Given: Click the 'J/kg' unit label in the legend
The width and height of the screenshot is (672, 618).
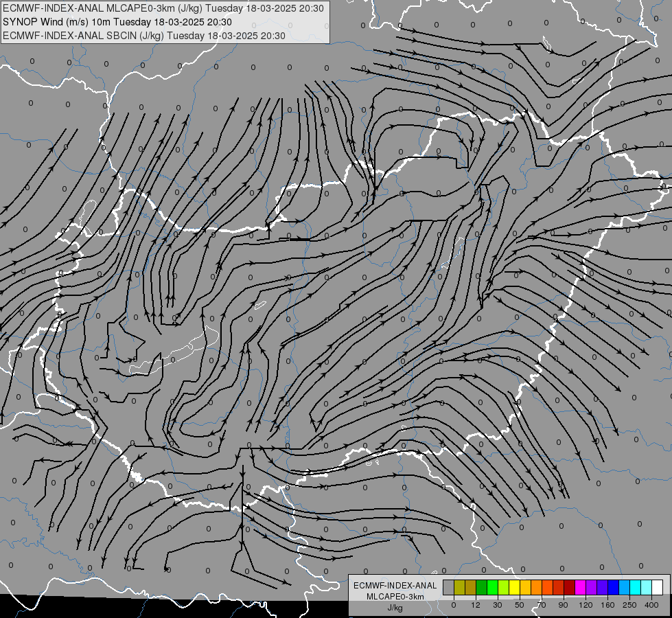Looking at the screenshot, I should pyautogui.click(x=395, y=608).
